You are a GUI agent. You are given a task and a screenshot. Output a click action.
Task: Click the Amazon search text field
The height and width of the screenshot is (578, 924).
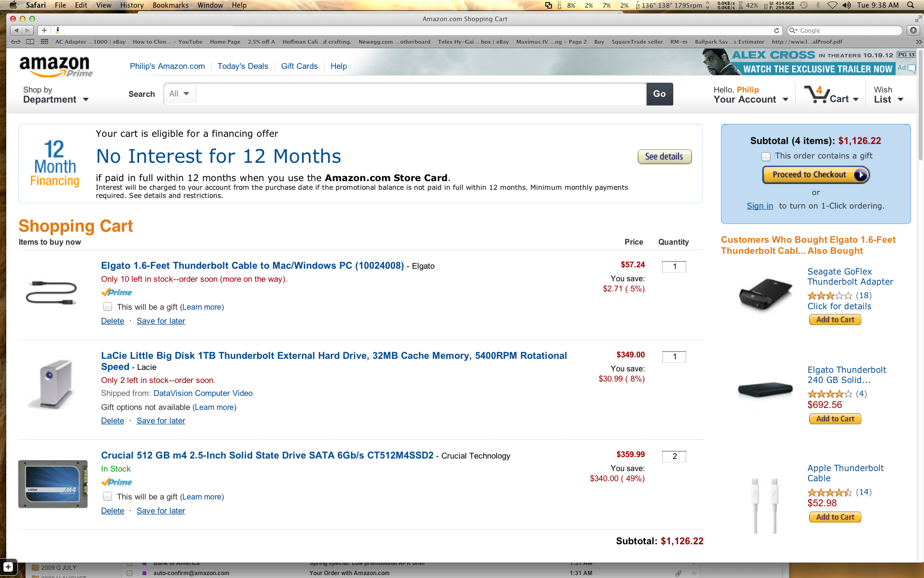(x=421, y=94)
